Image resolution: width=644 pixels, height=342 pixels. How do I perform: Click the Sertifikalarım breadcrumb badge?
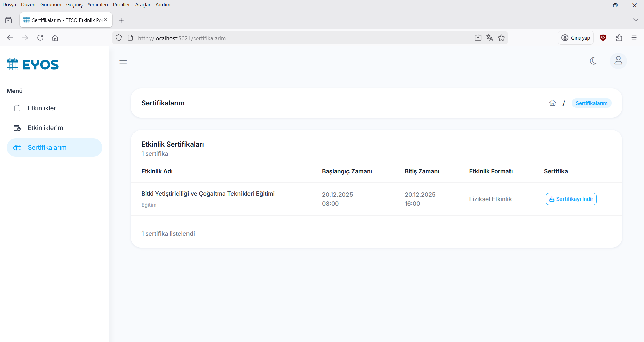coord(591,103)
